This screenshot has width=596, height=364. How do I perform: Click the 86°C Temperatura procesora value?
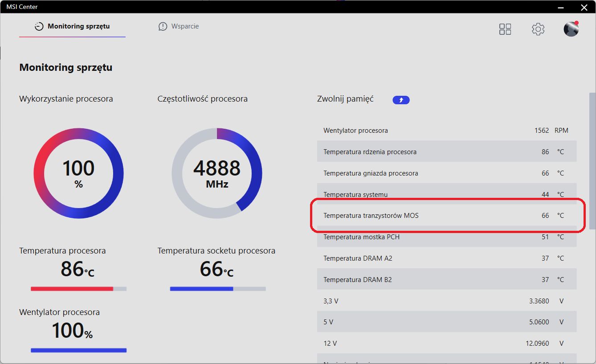click(78, 269)
